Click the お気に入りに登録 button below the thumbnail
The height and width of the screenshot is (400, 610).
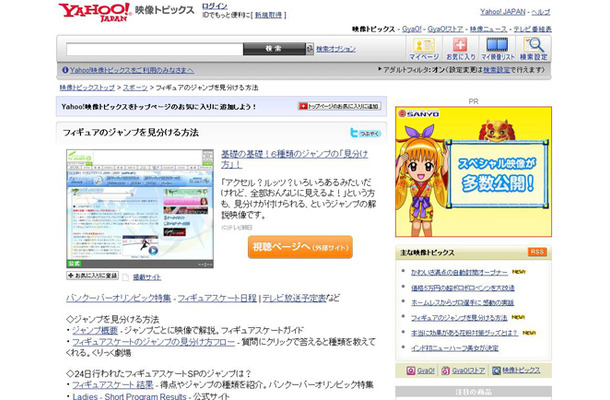click(92, 275)
